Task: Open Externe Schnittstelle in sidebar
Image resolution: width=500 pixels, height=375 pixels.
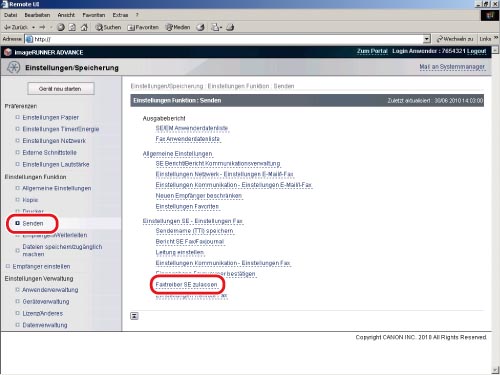Action: (50, 152)
